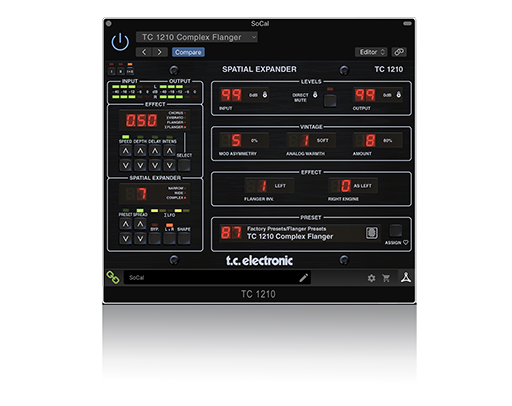Image resolution: width=512 pixels, height=406 pixels.
Task: Click the MOD ASYMMETRY value display
Action: (244, 140)
